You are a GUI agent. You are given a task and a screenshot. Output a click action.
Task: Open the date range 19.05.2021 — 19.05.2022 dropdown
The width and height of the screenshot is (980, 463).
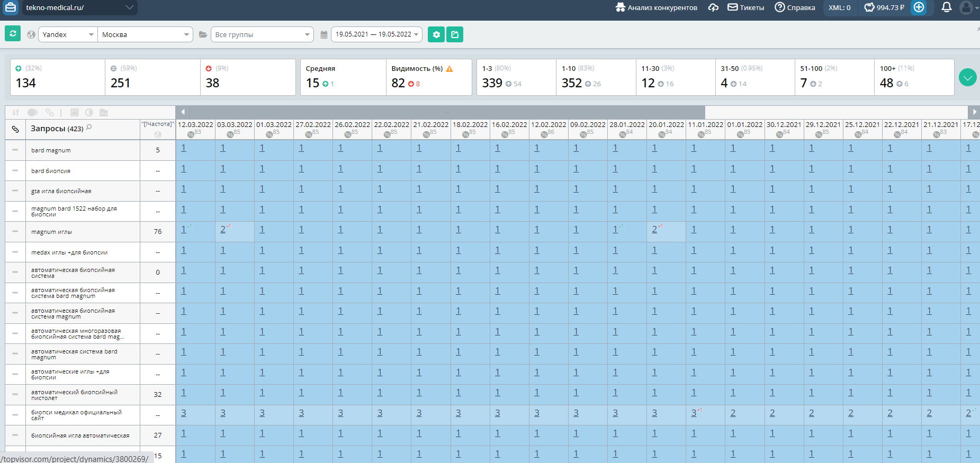coord(376,34)
